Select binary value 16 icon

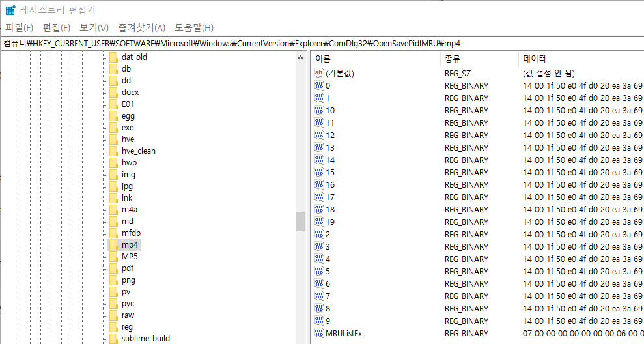pyautogui.click(x=319, y=184)
